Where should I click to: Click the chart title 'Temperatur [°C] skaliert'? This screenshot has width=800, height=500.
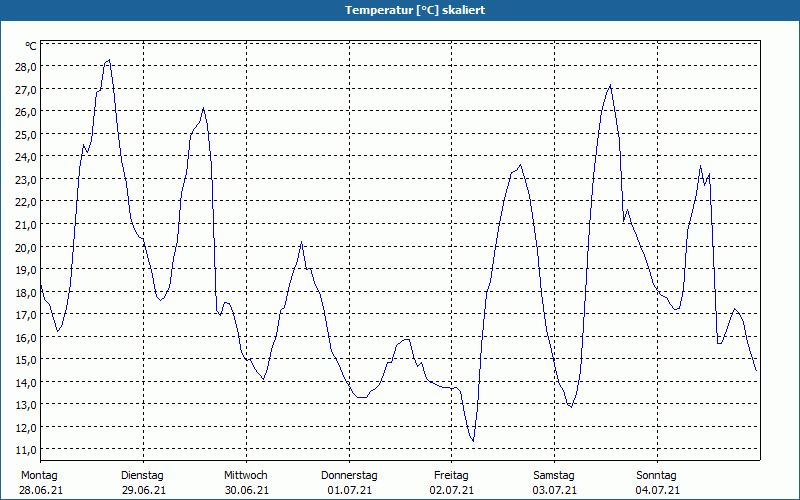point(400,10)
